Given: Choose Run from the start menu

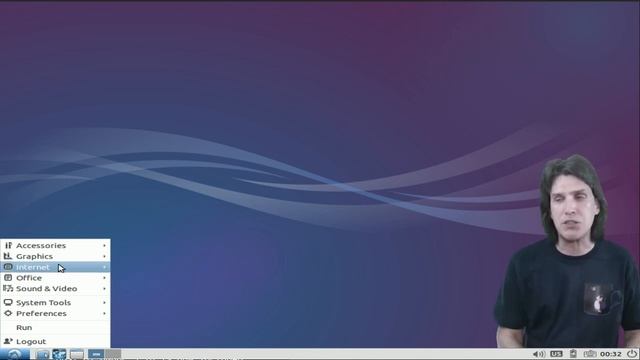Looking at the screenshot, I should click(x=55, y=327).
